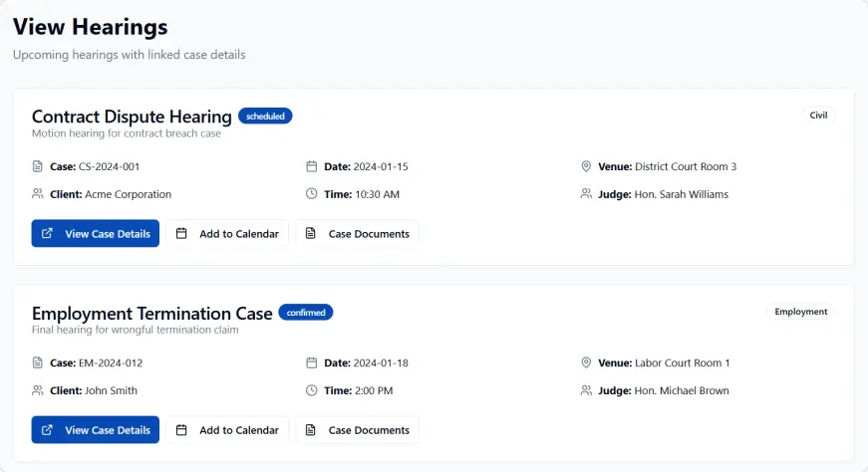Open View Case Details for Contract Dispute Hearing
Image resolution: width=868 pixels, height=472 pixels.
click(96, 234)
